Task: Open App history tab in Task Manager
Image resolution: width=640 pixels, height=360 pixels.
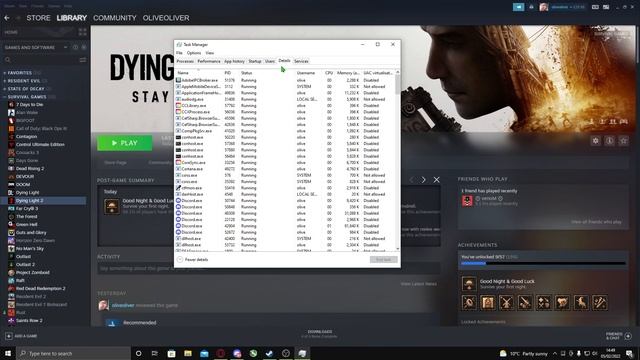Action: tap(234, 61)
